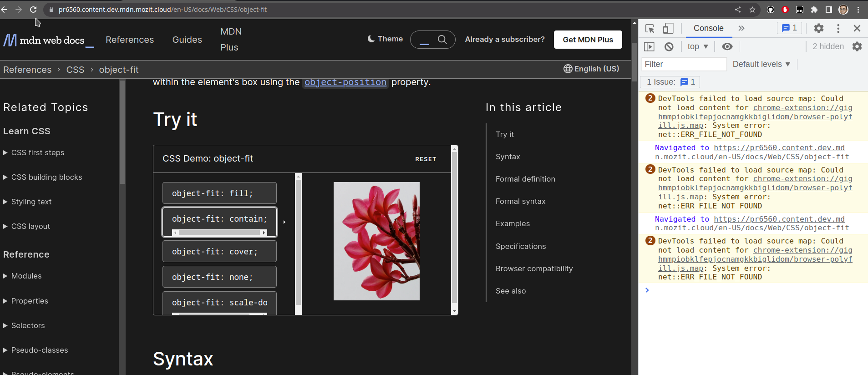Open the MDN Plus menu
This screenshot has width=868, height=375.
tap(231, 40)
